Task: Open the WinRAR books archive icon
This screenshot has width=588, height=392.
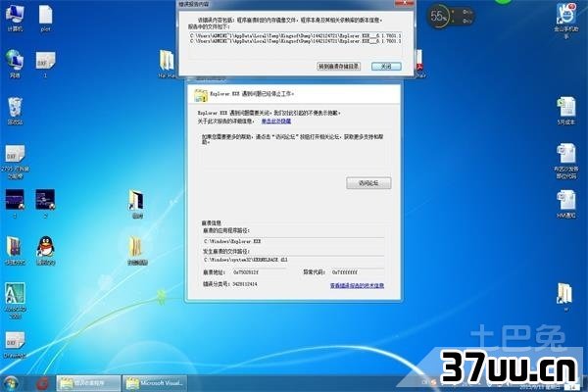Action: tap(15, 251)
